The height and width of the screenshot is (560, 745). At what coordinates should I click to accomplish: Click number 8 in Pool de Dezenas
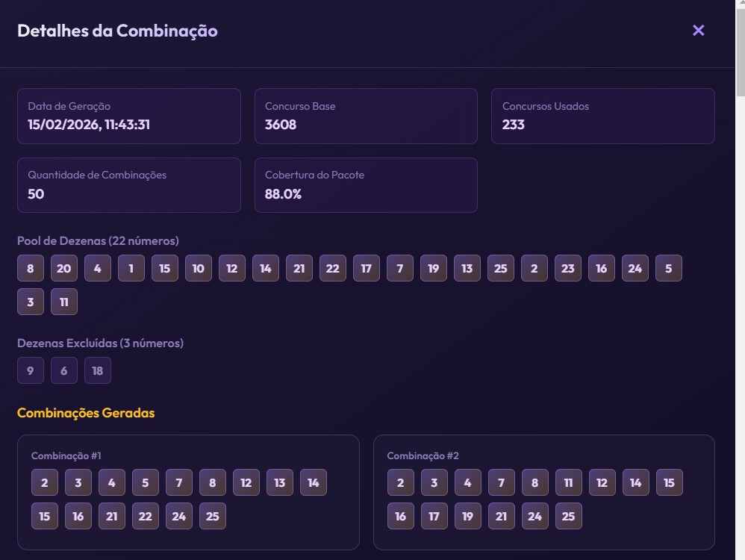31,268
